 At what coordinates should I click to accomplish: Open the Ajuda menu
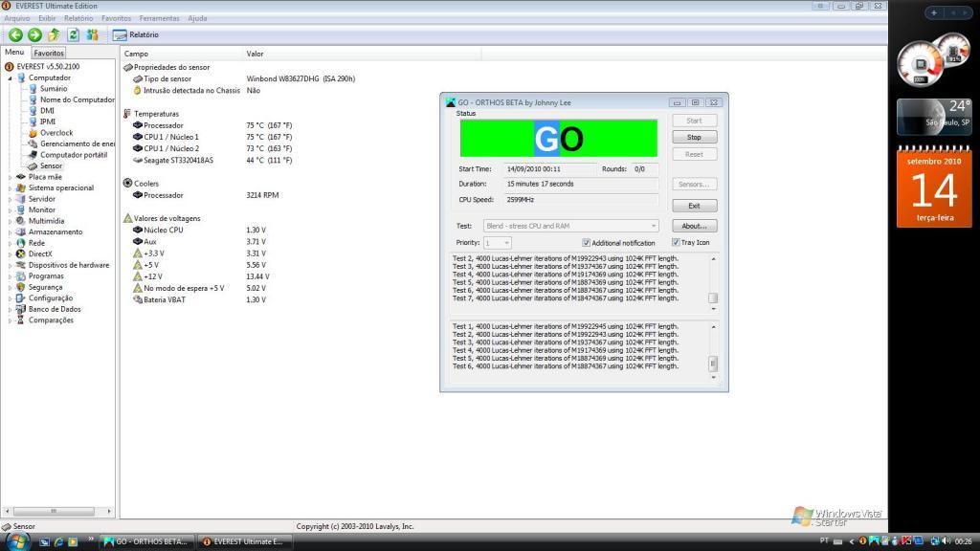(x=197, y=18)
